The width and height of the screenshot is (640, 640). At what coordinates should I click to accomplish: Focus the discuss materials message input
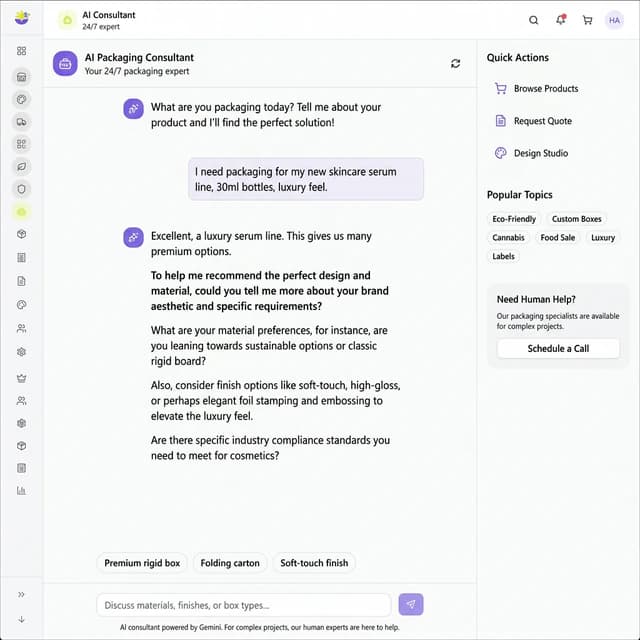click(243, 605)
